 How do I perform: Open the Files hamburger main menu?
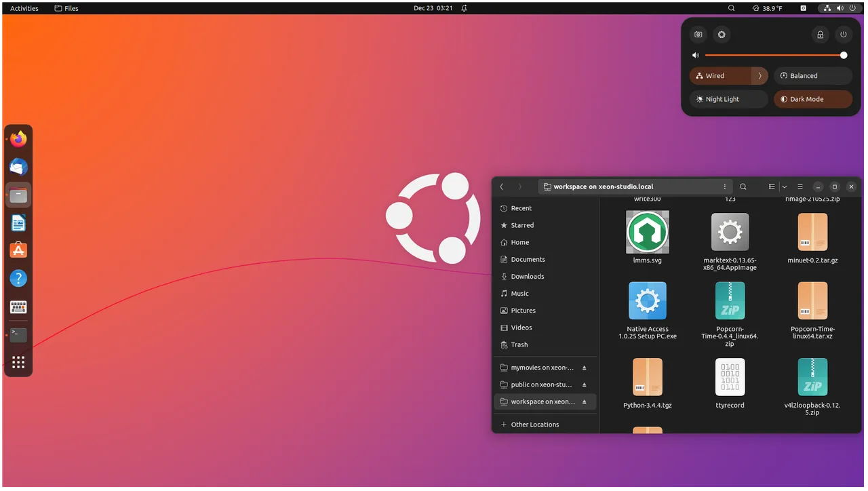[800, 186]
